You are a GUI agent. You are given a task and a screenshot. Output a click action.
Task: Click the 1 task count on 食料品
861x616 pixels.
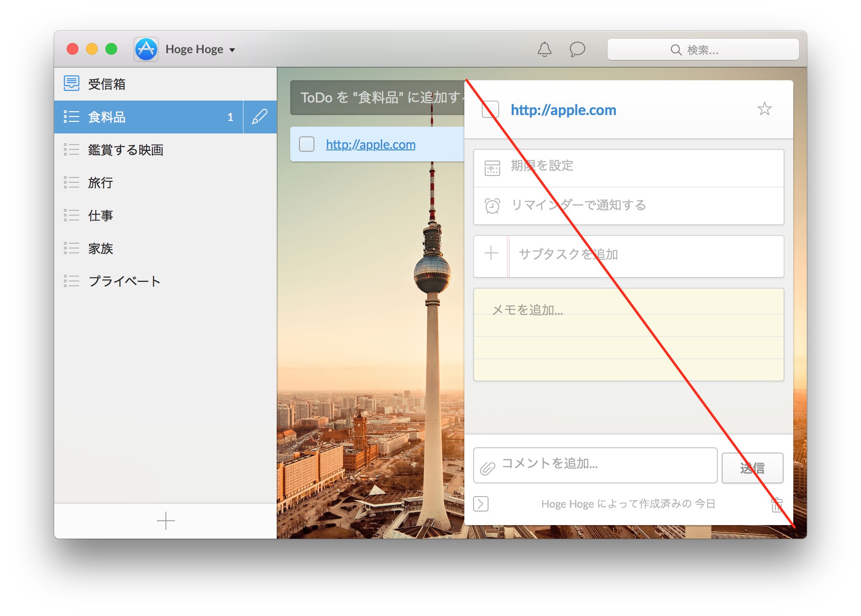point(230,117)
